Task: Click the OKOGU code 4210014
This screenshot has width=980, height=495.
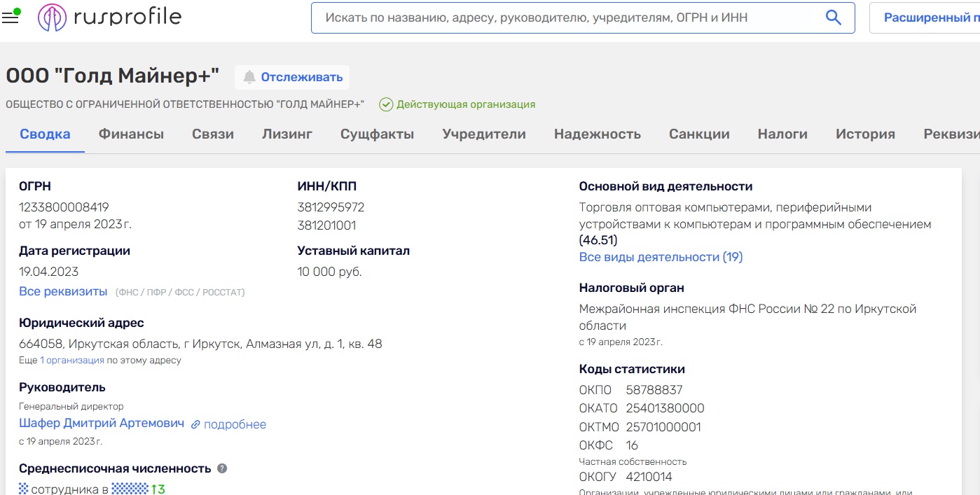Action: pos(649,477)
